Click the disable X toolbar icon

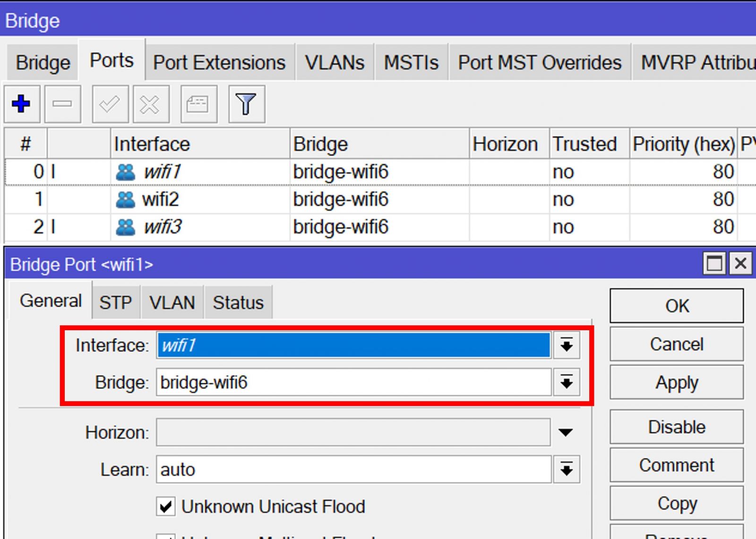tap(150, 104)
